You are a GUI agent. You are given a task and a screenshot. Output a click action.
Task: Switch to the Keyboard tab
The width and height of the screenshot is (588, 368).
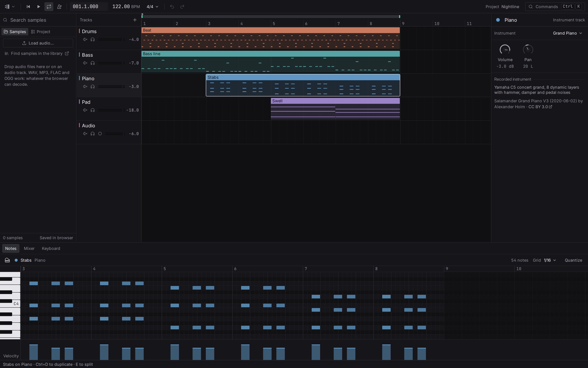pos(51,249)
